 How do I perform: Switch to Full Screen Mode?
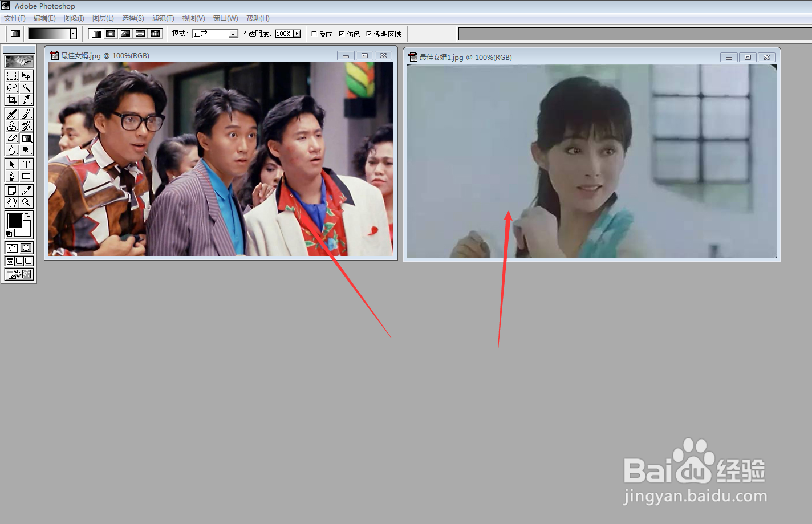[28, 261]
